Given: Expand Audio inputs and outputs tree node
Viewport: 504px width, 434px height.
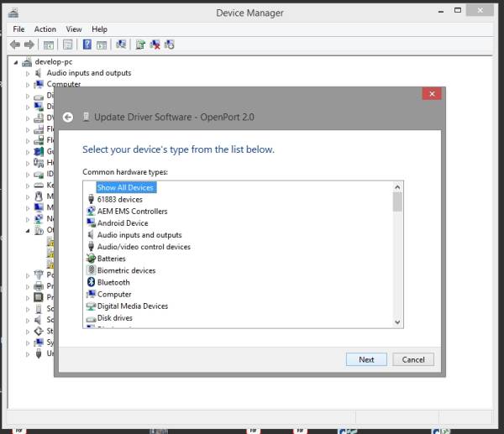Looking at the screenshot, I should (28, 74).
